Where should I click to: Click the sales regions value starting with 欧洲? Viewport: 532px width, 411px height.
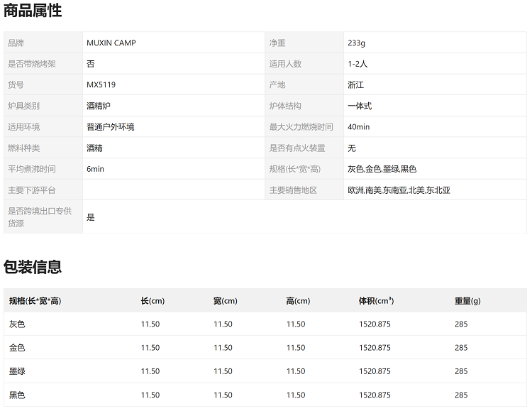click(x=399, y=190)
